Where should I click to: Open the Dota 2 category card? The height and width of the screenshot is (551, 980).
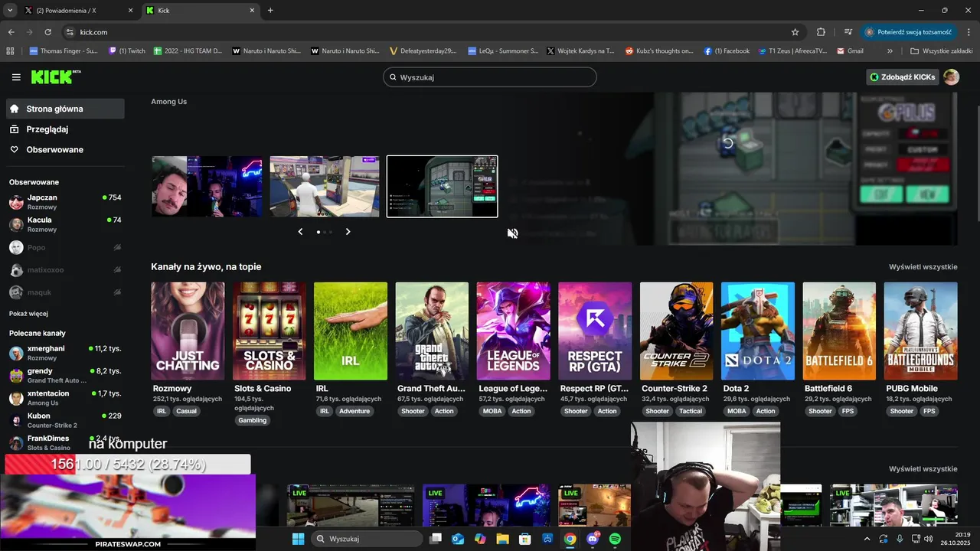click(757, 331)
